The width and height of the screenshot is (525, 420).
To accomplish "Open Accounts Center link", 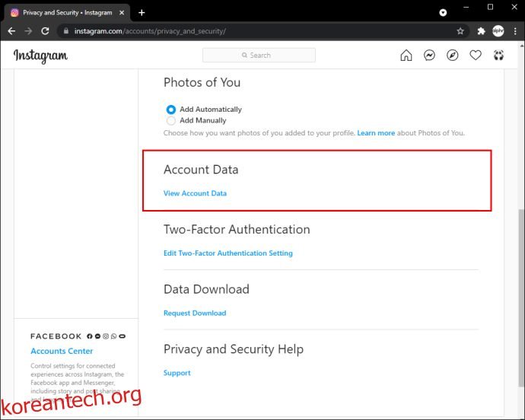I will click(x=62, y=351).
